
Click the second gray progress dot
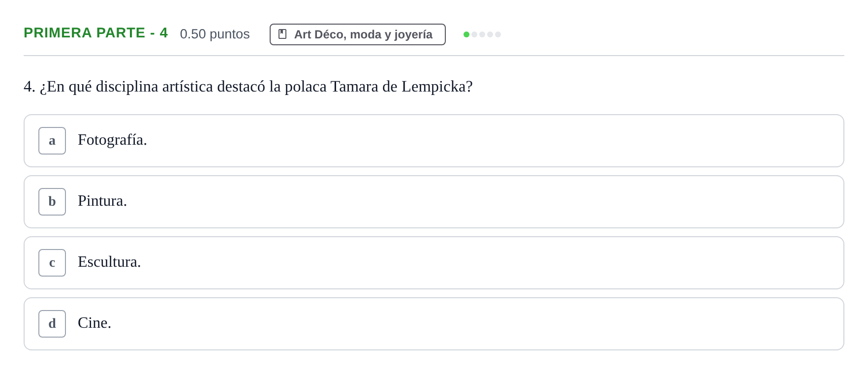pos(474,34)
